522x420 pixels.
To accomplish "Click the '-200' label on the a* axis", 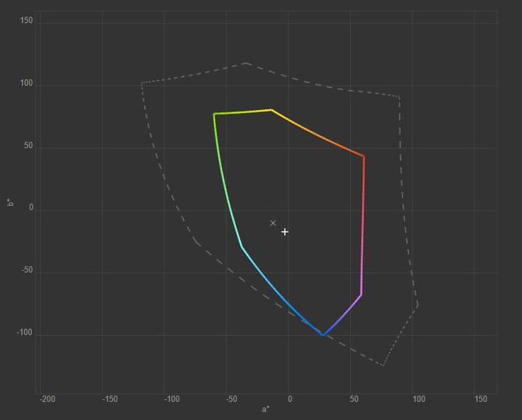I will (48, 399).
